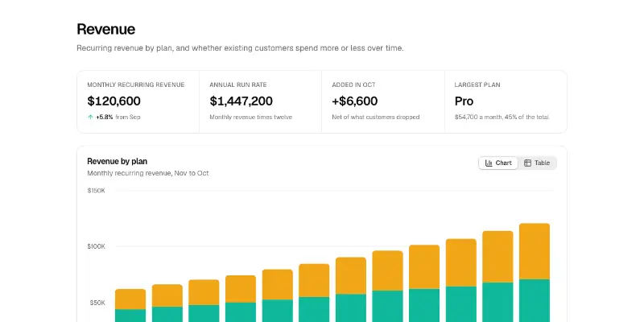This screenshot has width=644, height=322.
Task: Click the subtitle starting 'Recurring revenue by plan'
Action: pyautogui.click(x=240, y=48)
